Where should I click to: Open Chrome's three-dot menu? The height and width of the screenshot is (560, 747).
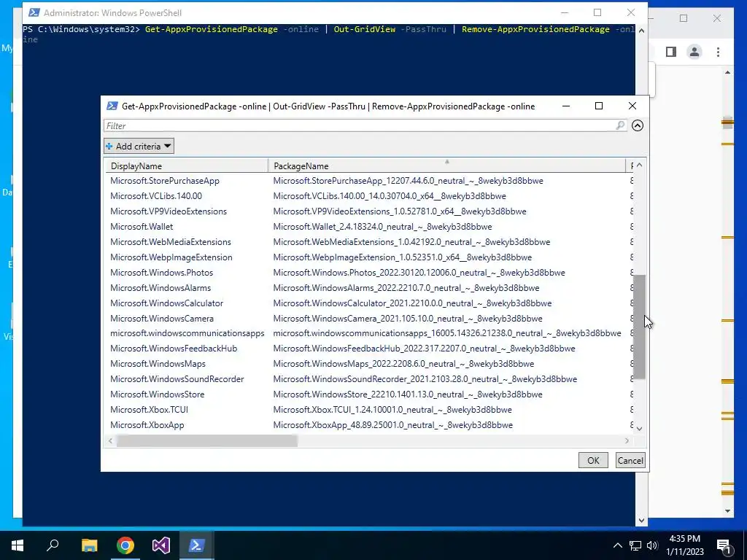coord(718,52)
